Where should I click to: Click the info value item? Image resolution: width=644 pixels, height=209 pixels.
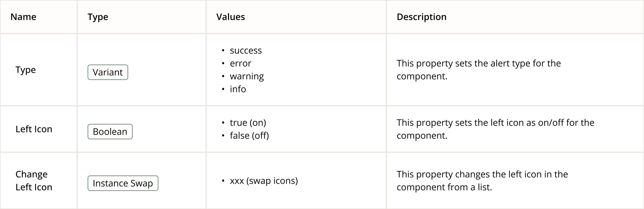tap(238, 89)
